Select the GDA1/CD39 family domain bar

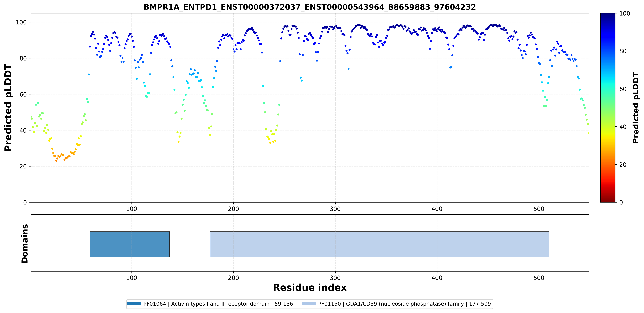click(379, 244)
